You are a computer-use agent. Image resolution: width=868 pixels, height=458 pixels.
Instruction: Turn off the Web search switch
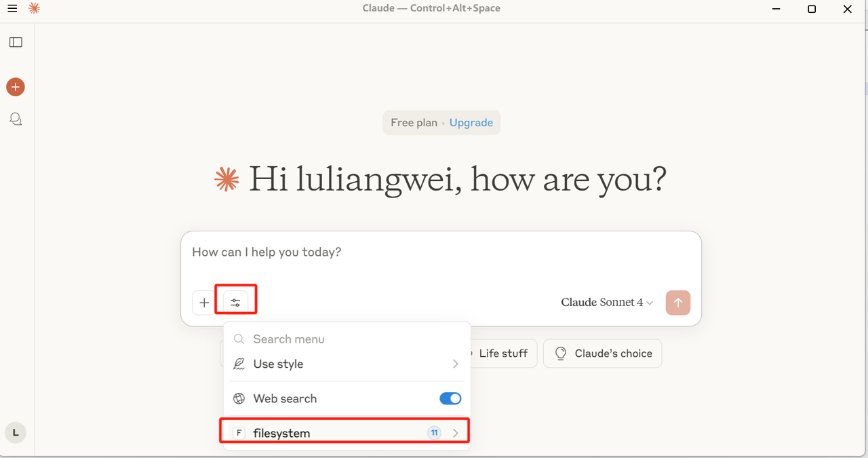(450, 399)
